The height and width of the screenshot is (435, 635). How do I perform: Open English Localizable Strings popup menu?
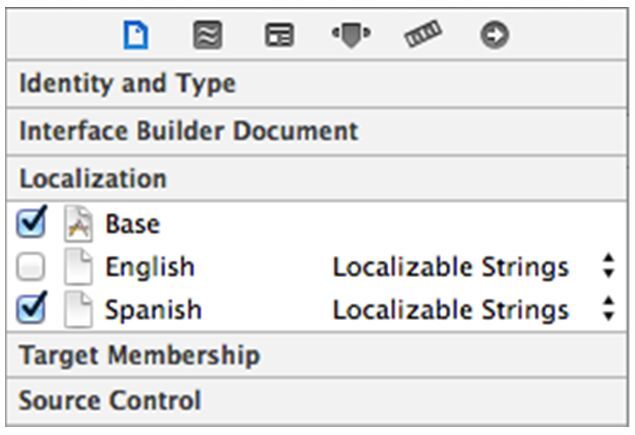coord(473,267)
